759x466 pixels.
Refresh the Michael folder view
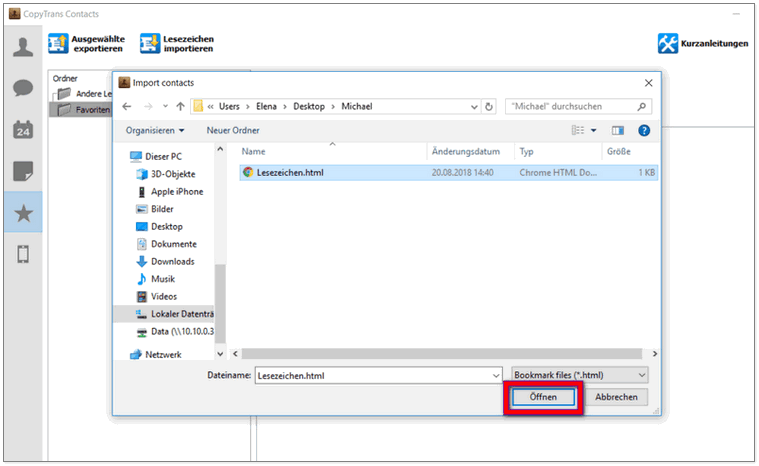489,107
